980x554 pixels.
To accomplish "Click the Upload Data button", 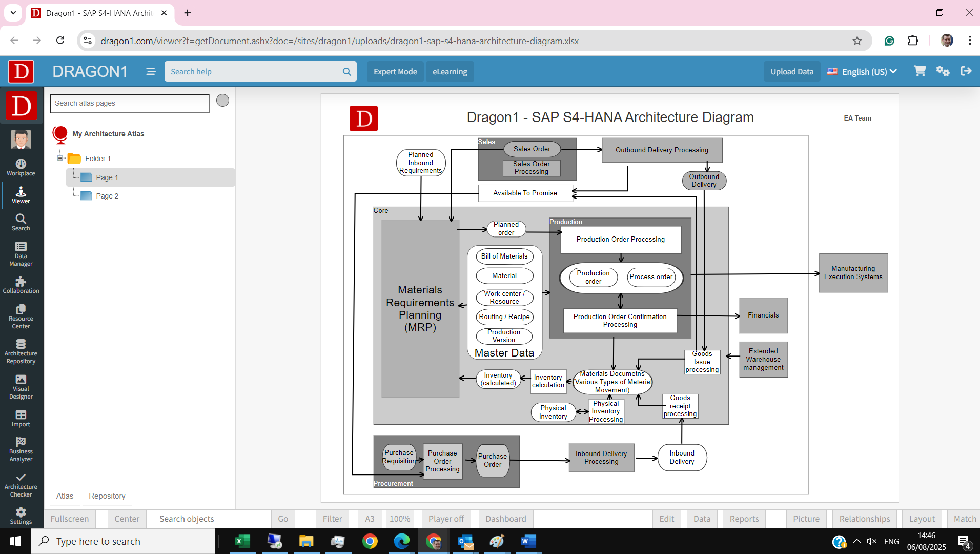I will (791, 71).
